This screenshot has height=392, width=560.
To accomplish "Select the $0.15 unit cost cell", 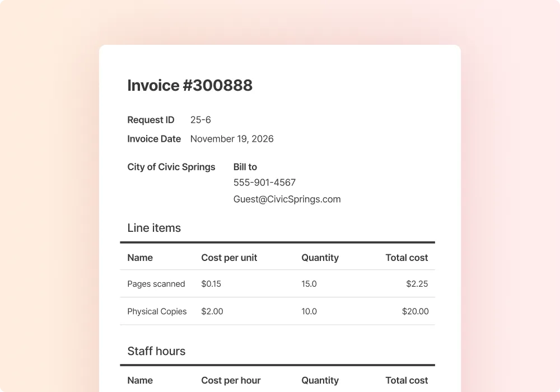I will click(x=211, y=284).
